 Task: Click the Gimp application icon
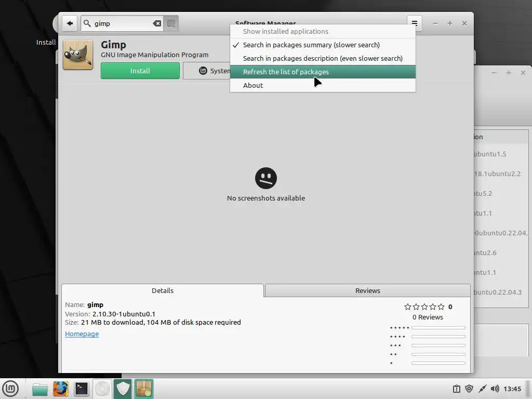pos(78,55)
